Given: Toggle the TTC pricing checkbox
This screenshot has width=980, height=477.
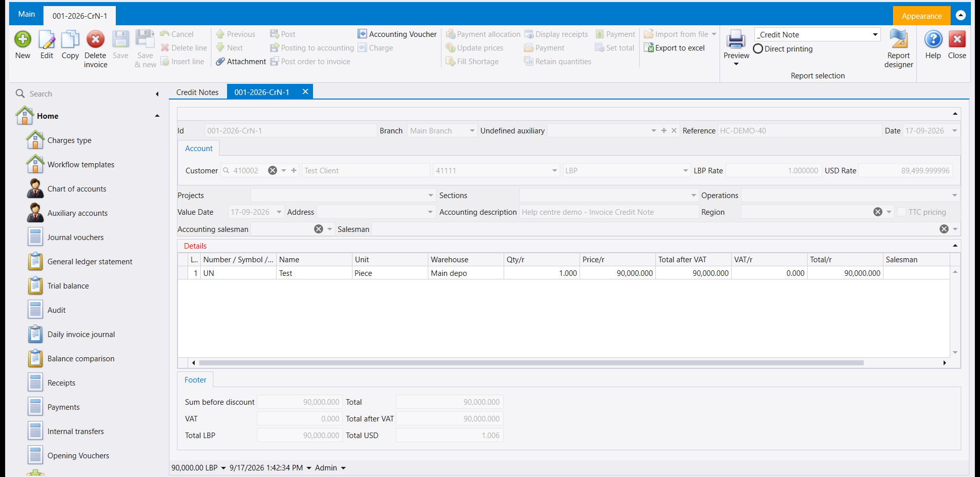Looking at the screenshot, I should 902,212.
